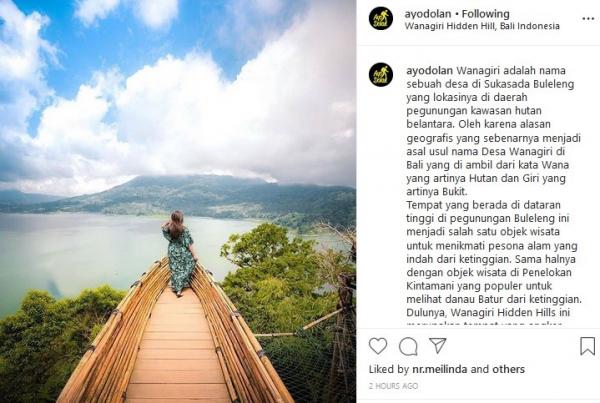Viewport: 600px width, 403px height.
Task: Save the post with the bookmark icon
Action: [x=587, y=346]
